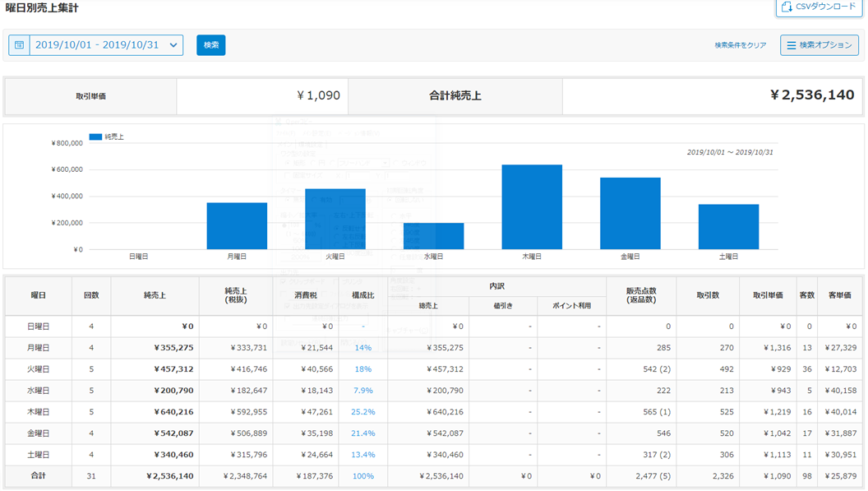
Task: Click the 月曜日 bar in the chart
Action: click(237, 226)
